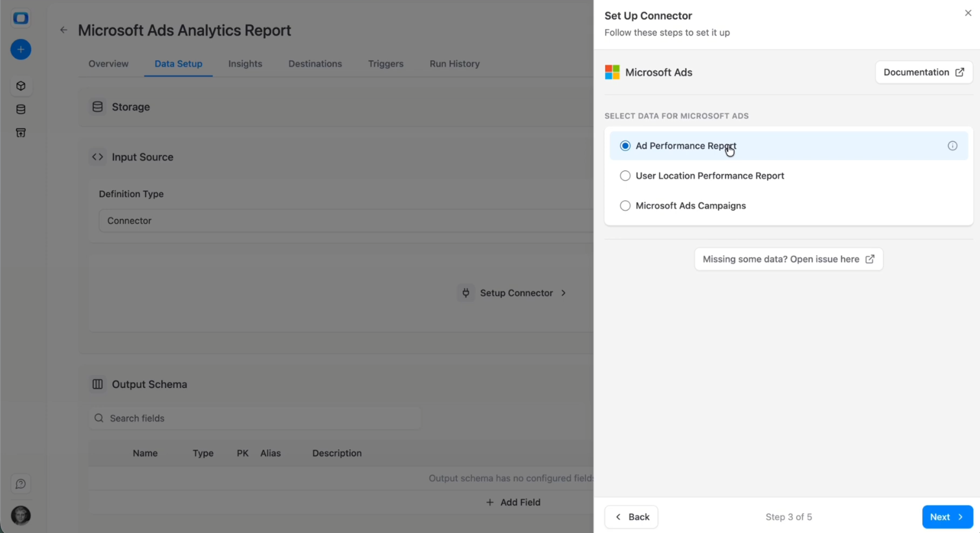
Task: Click the Microsoft Ads logo icon
Action: pos(612,72)
